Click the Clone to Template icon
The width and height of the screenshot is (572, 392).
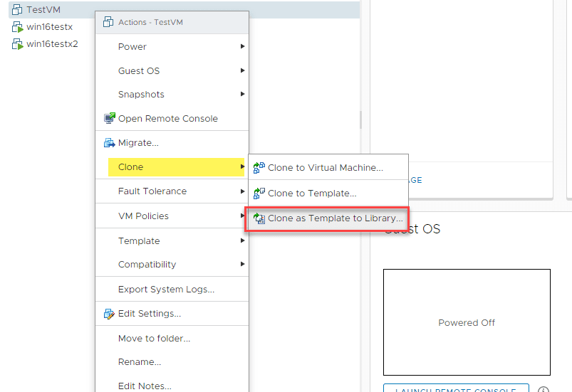coord(259,193)
